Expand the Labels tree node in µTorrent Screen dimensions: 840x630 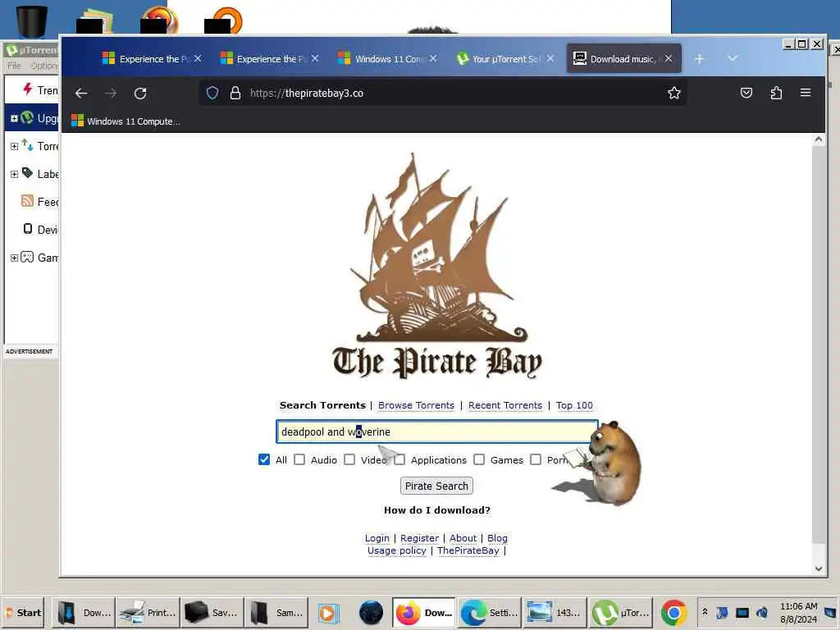15,174
